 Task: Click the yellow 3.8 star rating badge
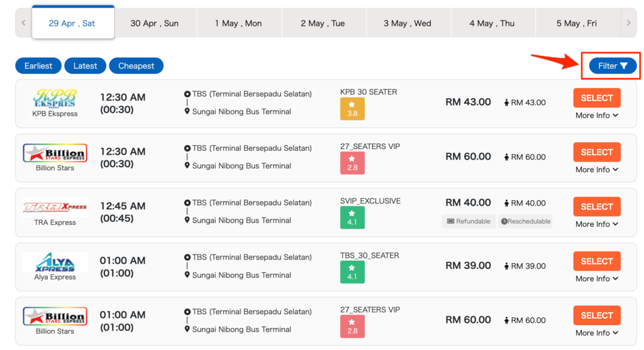352,109
